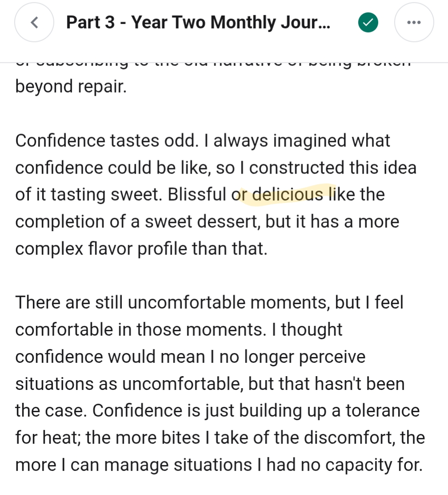Click the text line beyond repair
Screen dimensions: 448x495
point(71,86)
